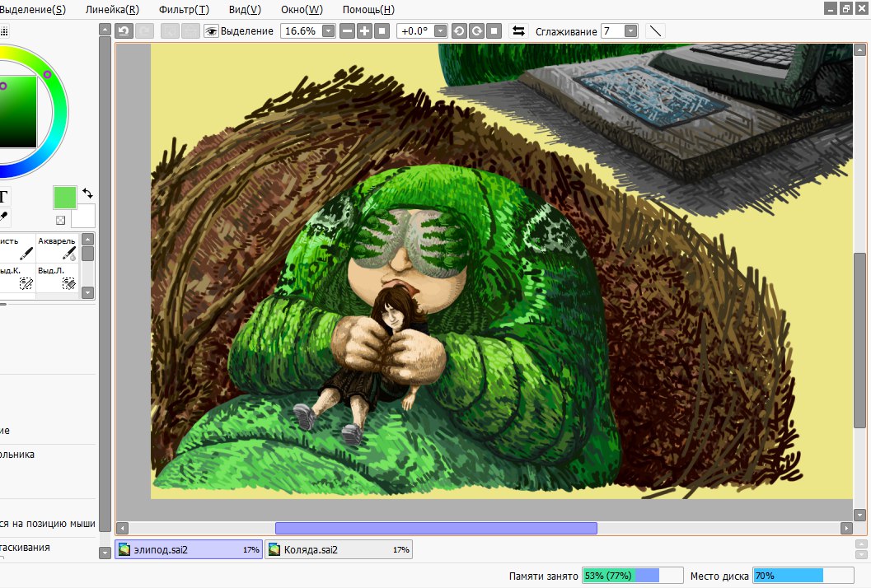Switch to the элипод.sai2 document tab
Screen dimensions: 871x588
click(189, 549)
